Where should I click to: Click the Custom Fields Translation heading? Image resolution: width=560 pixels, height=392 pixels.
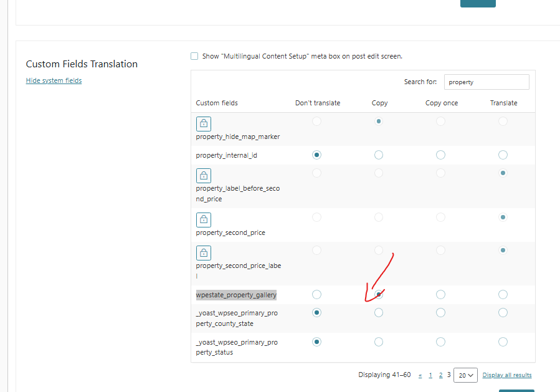pos(82,64)
